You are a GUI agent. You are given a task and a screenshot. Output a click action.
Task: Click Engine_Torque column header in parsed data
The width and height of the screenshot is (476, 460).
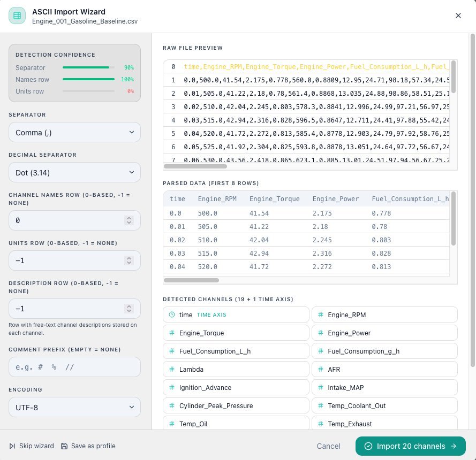(275, 199)
